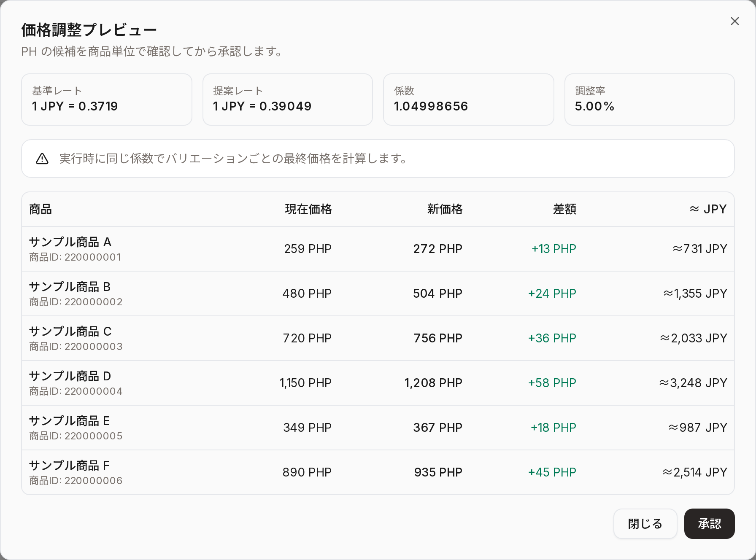Click new price 272 PHP
Image resolution: width=756 pixels, height=560 pixels.
click(x=438, y=249)
